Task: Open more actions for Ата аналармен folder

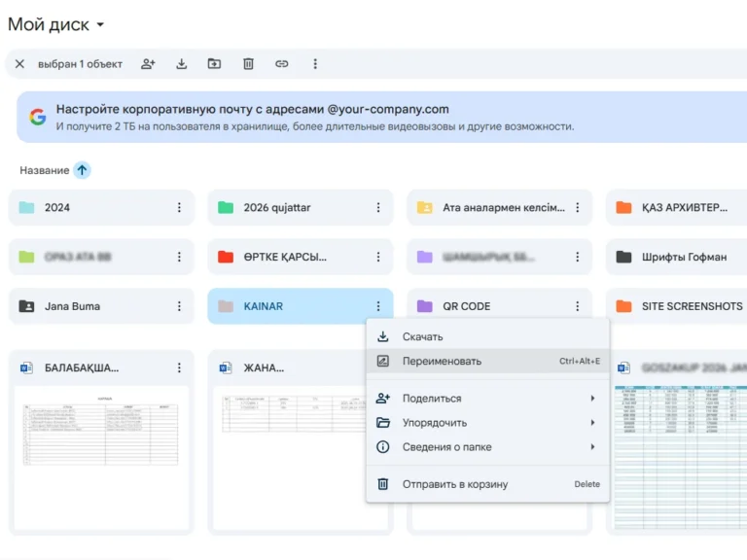Action: point(578,208)
